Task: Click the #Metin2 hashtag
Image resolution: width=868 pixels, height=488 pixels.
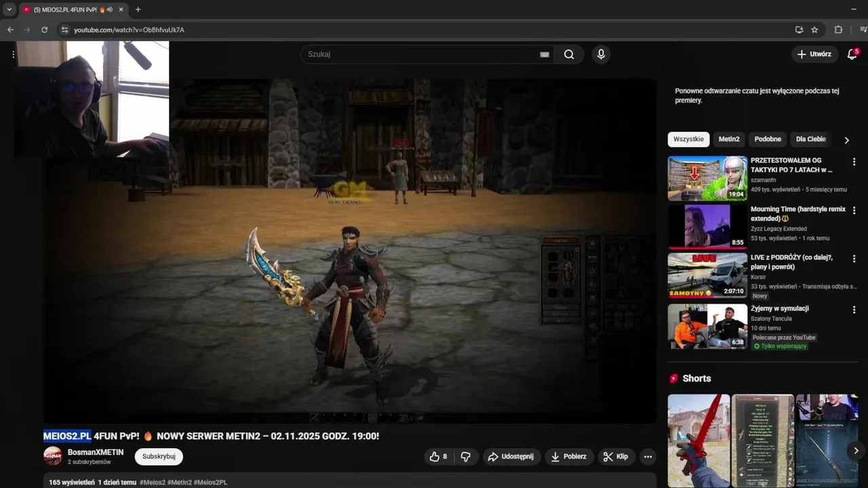Action: (180, 483)
